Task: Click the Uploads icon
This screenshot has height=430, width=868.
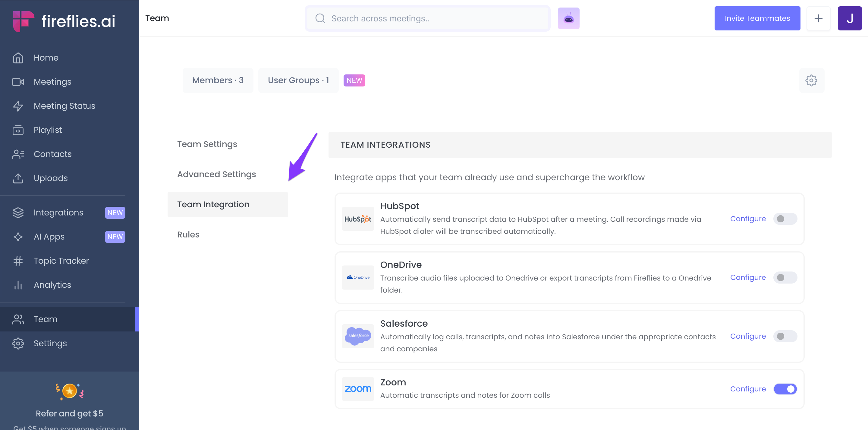Action: tap(18, 178)
